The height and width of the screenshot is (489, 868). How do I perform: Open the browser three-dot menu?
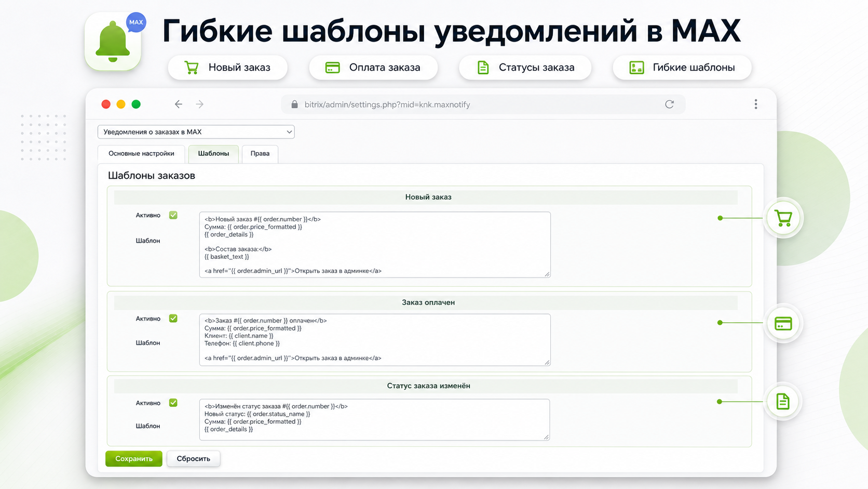(756, 104)
